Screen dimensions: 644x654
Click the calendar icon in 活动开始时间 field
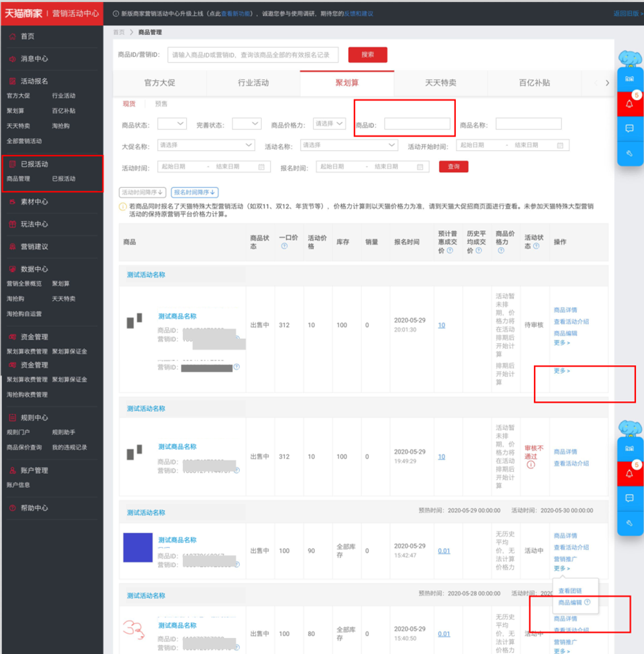point(560,145)
